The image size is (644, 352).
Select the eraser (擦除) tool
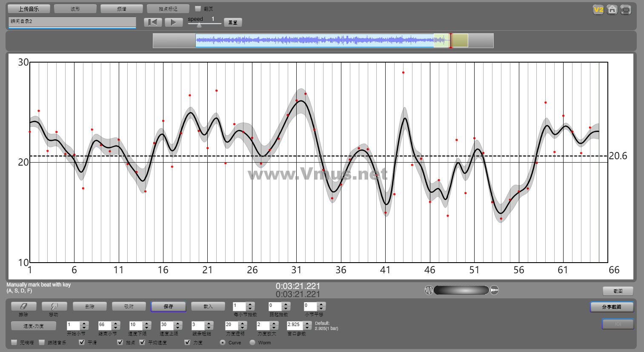click(x=23, y=306)
